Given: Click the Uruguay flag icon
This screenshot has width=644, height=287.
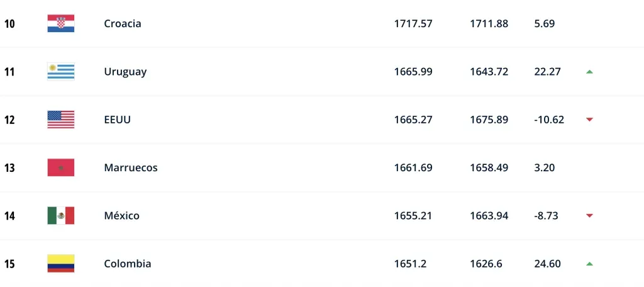Looking at the screenshot, I should (x=61, y=72).
